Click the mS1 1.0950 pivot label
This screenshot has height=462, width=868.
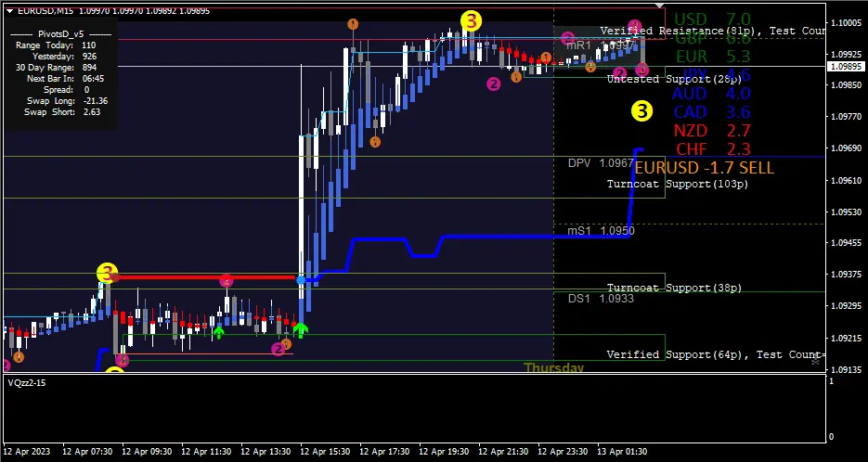[x=601, y=231]
